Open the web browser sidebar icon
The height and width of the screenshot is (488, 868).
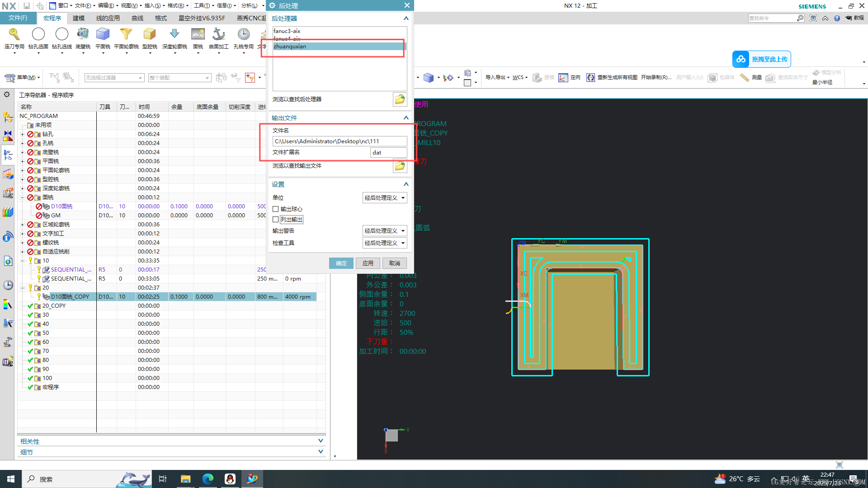(8, 261)
